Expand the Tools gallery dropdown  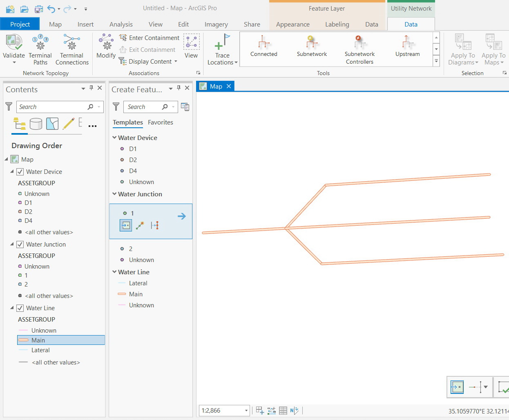click(436, 61)
